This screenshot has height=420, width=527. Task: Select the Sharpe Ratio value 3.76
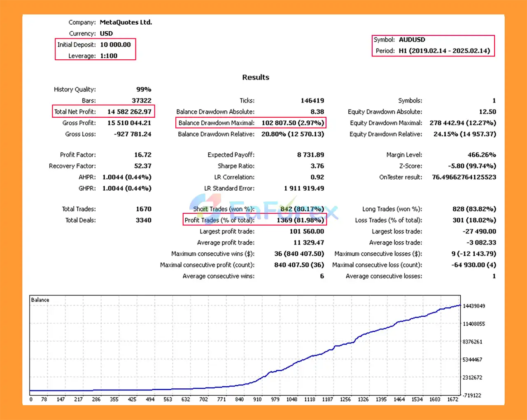click(317, 166)
